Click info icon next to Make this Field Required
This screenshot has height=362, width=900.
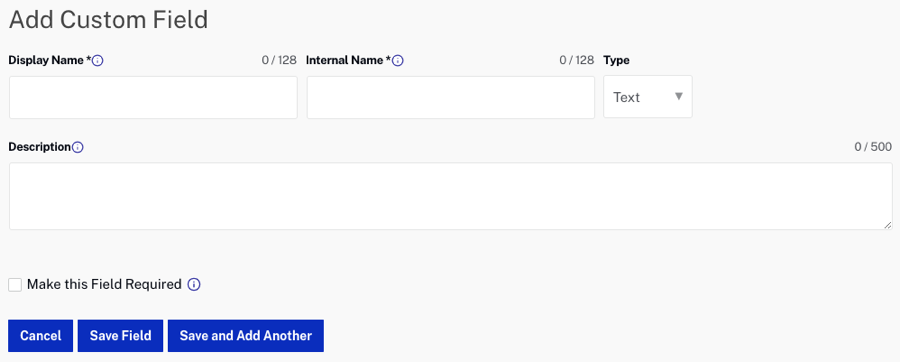click(x=194, y=285)
